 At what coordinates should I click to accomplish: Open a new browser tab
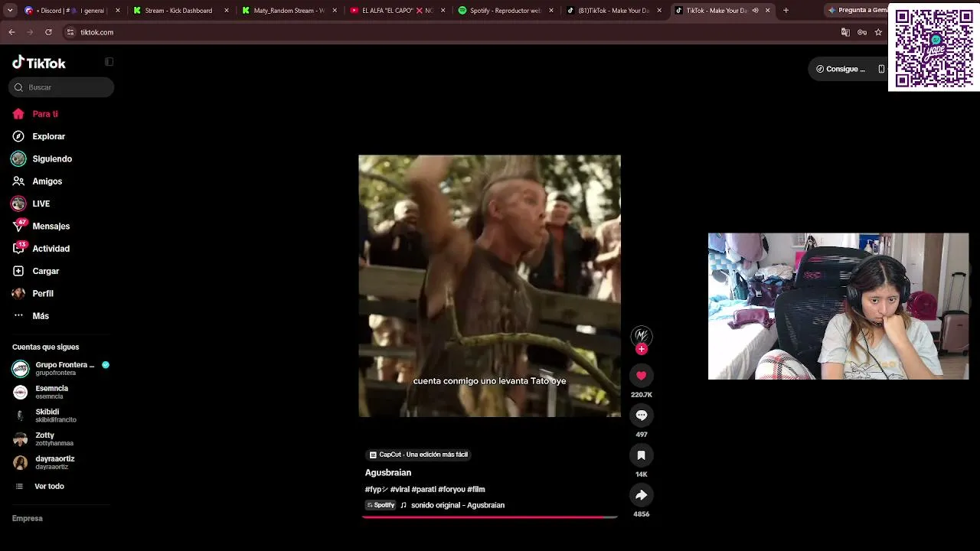(x=786, y=11)
